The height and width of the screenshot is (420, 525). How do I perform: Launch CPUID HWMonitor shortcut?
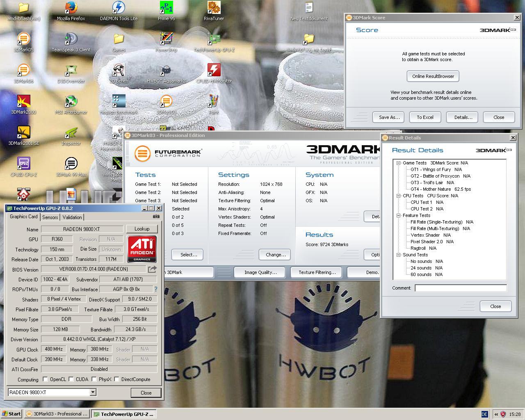(214, 73)
